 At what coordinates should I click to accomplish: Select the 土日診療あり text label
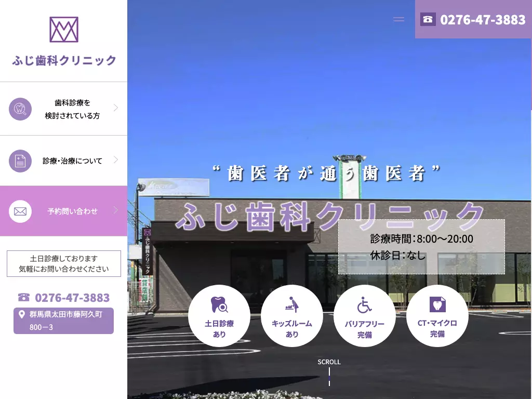pyautogui.click(x=219, y=329)
